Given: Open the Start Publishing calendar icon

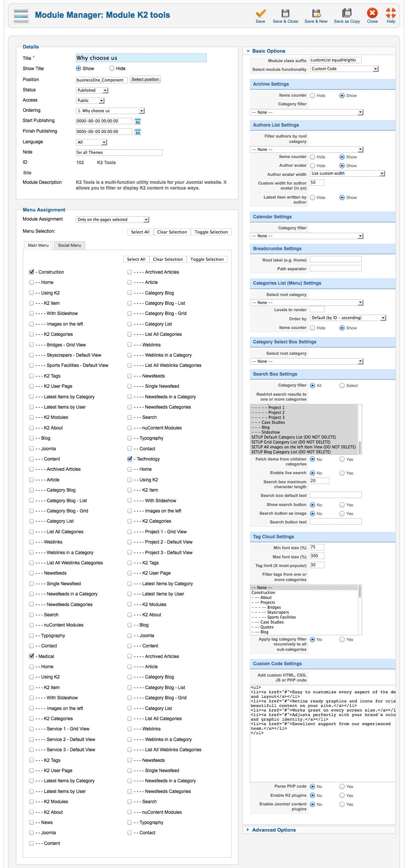Looking at the screenshot, I should (138, 122).
